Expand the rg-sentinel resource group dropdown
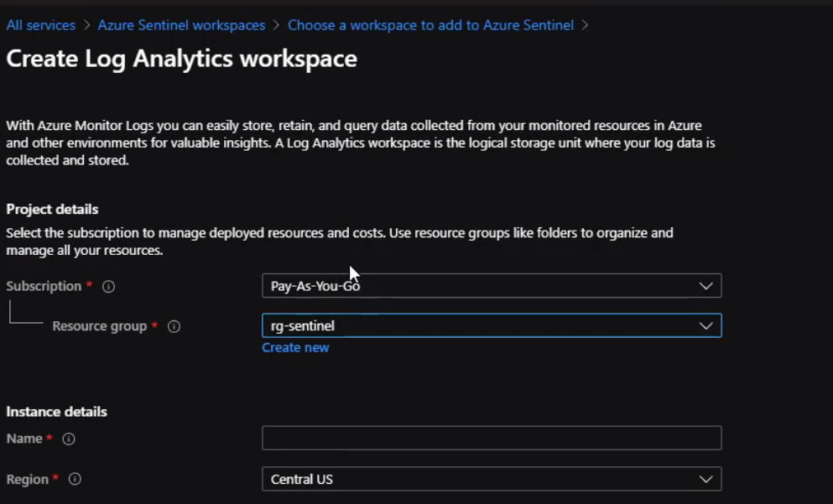This screenshot has width=833, height=504. pyautogui.click(x=491, y=325)
